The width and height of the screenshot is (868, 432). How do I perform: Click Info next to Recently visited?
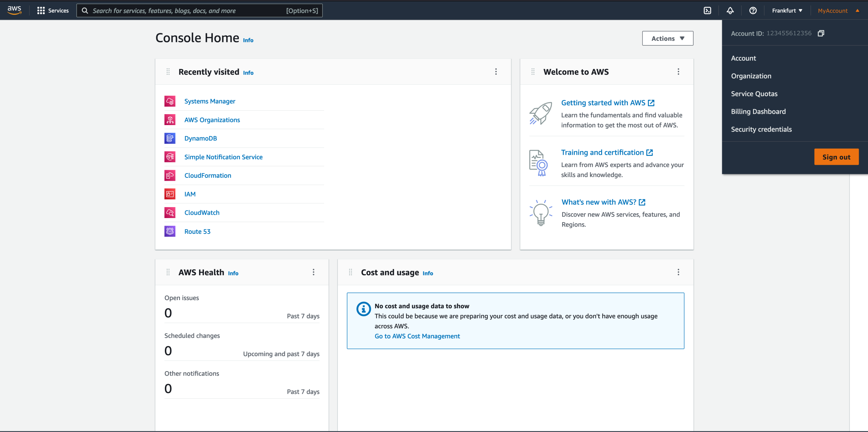pyautogui.click(x=248, y=72)
